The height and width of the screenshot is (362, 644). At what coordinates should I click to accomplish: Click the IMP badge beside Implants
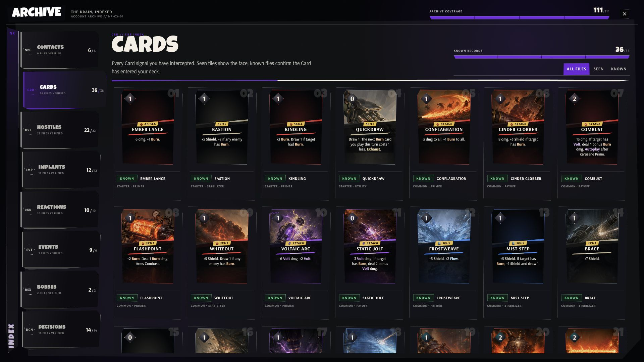point(30,170)
